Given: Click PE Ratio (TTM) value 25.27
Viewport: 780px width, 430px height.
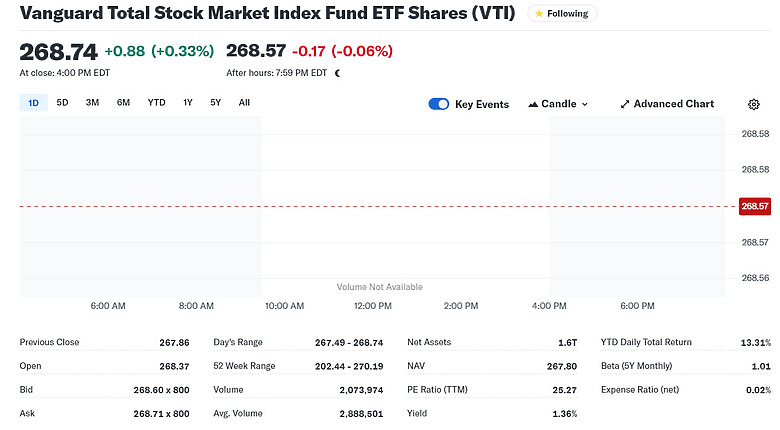Looking at the screenshot, I should point(565,390).
